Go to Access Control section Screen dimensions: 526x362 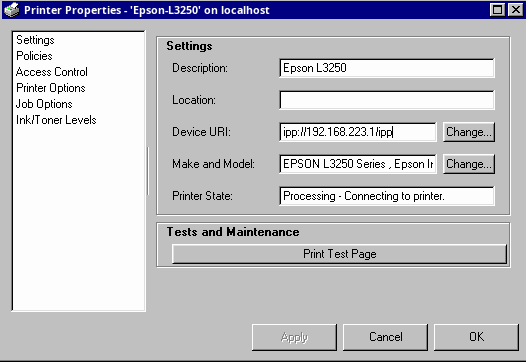pos(52,72)
